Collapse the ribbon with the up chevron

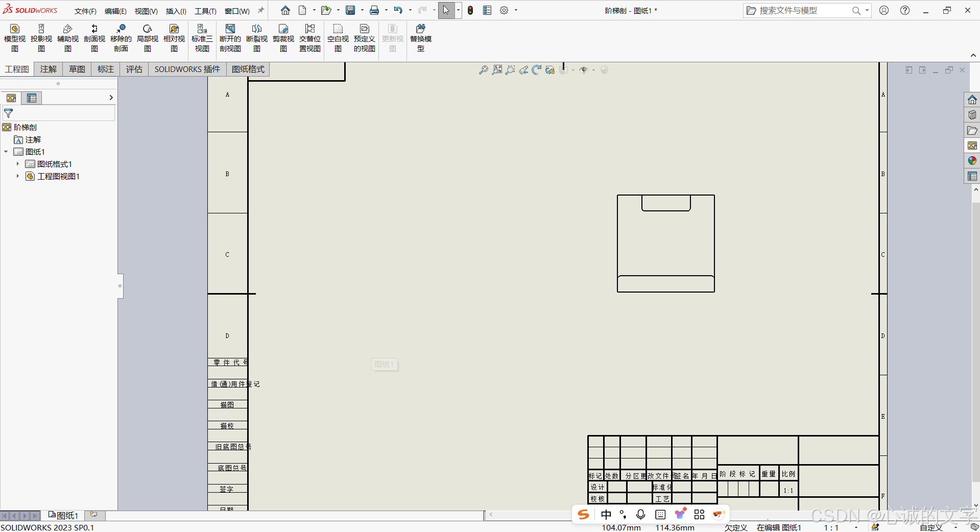point(973,55)
